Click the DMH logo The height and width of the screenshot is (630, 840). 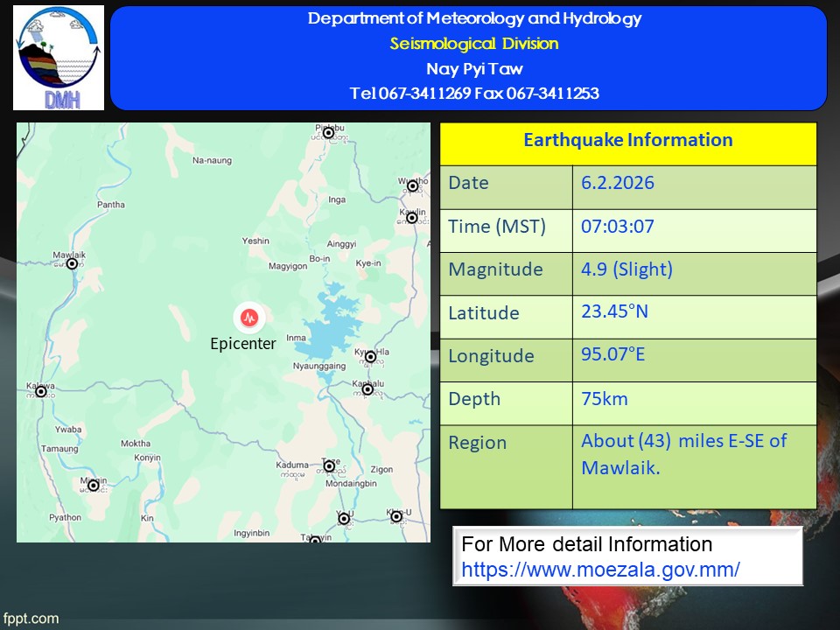59,58
